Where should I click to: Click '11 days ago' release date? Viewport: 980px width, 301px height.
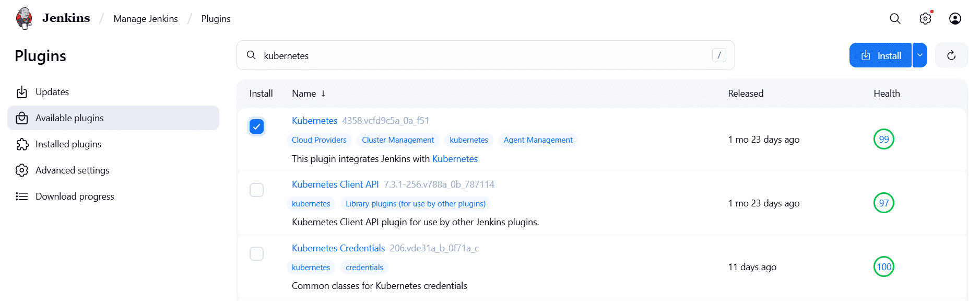[x=752, y=267]
